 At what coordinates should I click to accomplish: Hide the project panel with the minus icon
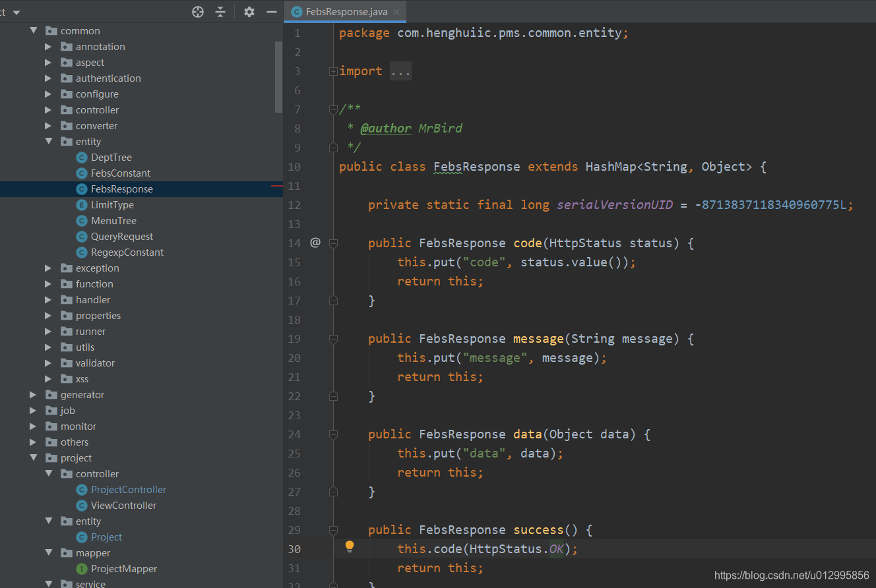click(x=271, y=12)
